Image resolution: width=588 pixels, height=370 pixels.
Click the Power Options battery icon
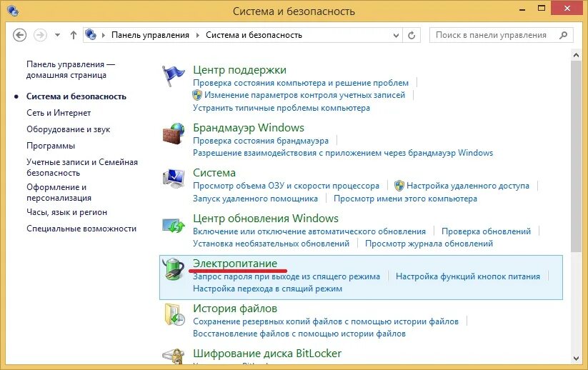point(173,269)
